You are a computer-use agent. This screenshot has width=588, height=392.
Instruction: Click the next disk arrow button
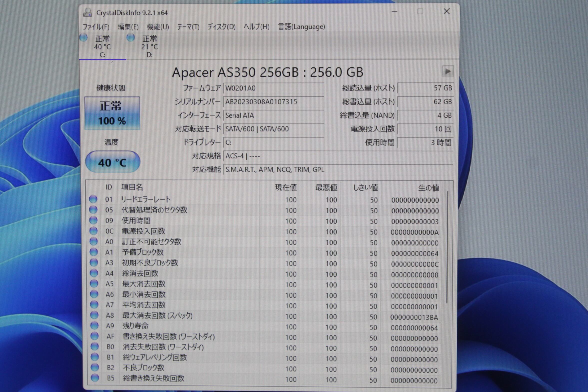(448, 71)
